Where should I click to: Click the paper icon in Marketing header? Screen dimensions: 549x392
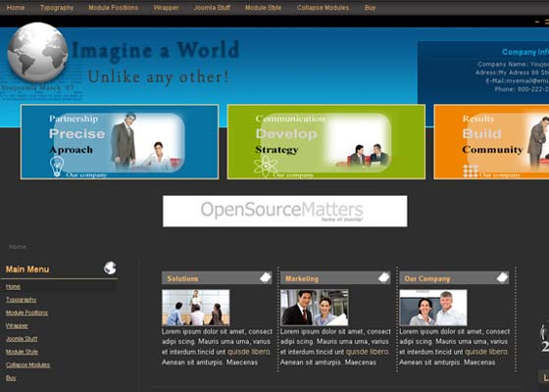click(383, 277)
